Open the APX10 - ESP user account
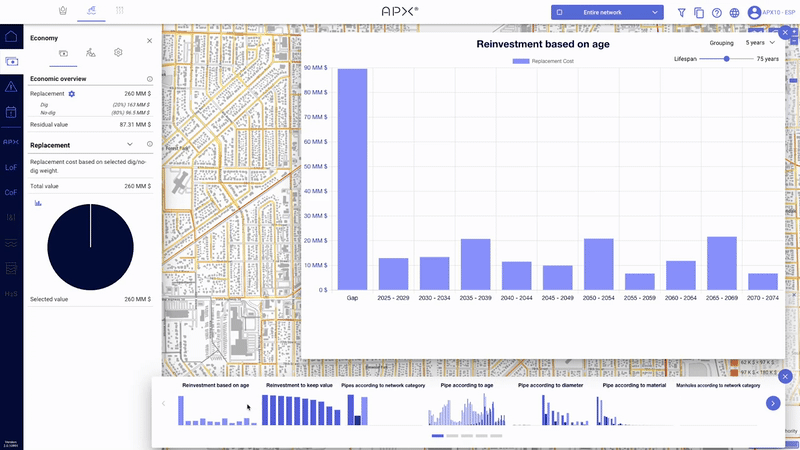The width and height of the screenshot is (800, 450). click(772, 13)
